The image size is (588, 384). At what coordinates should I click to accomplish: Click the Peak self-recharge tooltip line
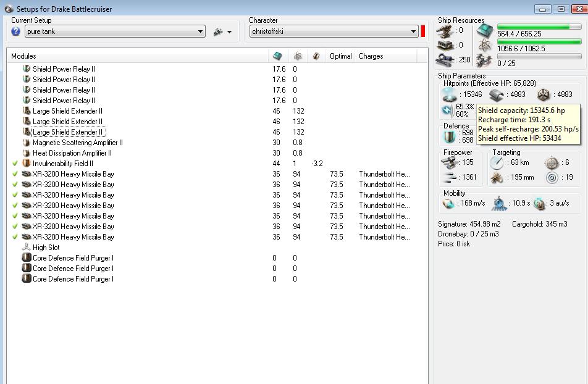tap(528, 129)
